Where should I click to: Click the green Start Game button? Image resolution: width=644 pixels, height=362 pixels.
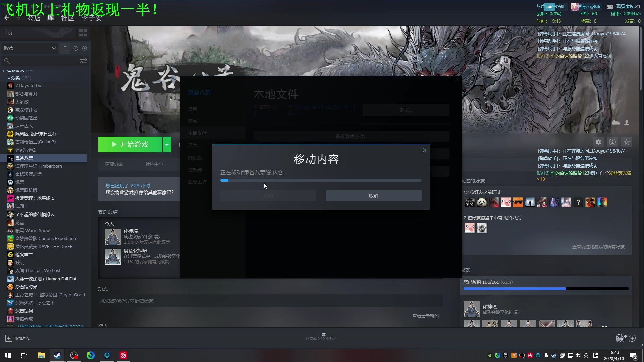tap(130, 144)
